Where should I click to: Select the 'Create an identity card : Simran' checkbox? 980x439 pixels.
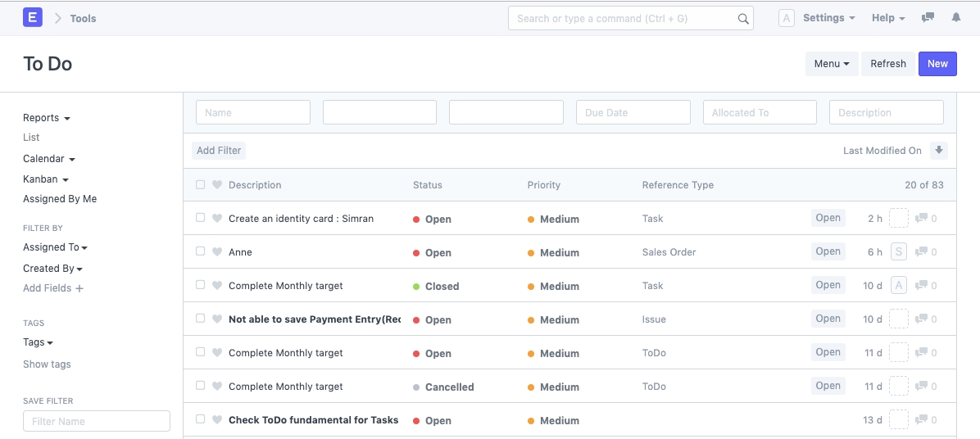(201, 218)
